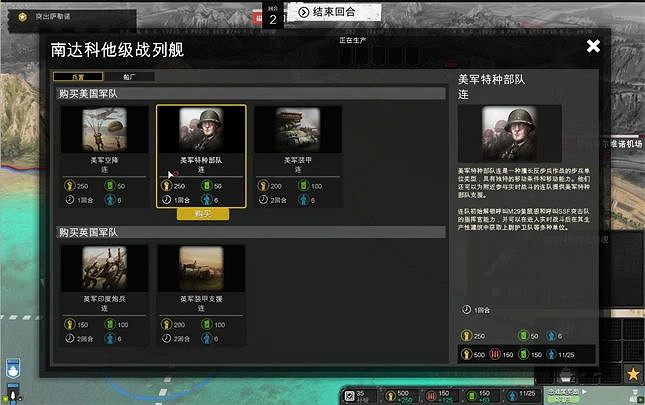
Task: Click the fuel cost icon on 美军空降连 card
Action: (110, 186)
